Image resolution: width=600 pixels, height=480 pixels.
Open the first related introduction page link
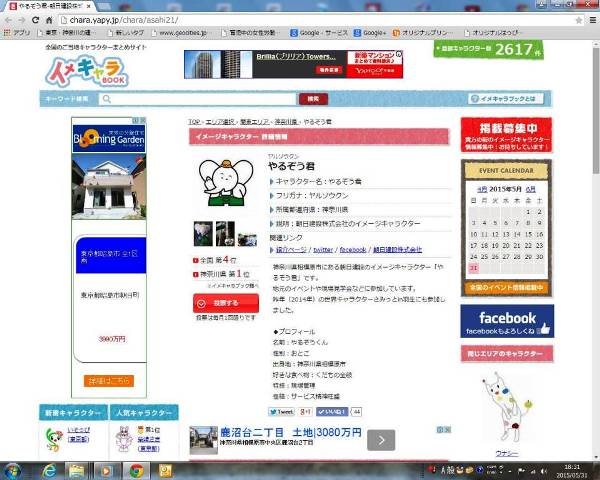pyautogui.click(x=291, y=250)
